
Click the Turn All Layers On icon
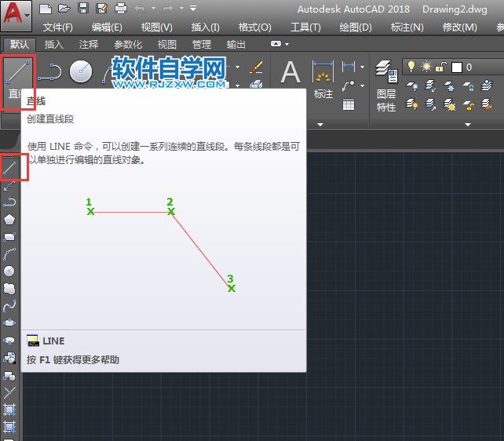click(411, 104)
